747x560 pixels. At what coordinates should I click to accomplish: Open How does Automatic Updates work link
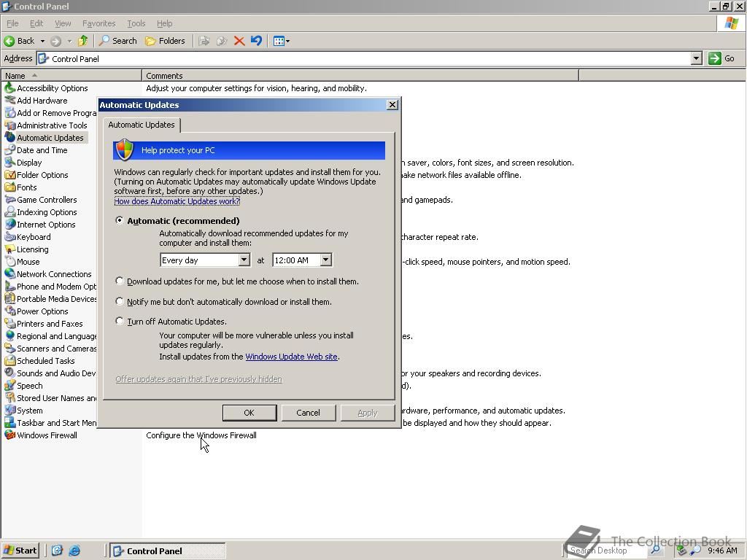[177, 201]
